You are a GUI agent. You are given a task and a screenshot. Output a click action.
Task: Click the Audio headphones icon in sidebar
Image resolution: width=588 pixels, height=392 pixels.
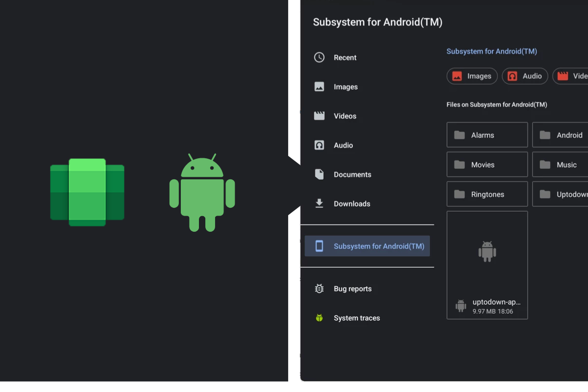[319, 146]
